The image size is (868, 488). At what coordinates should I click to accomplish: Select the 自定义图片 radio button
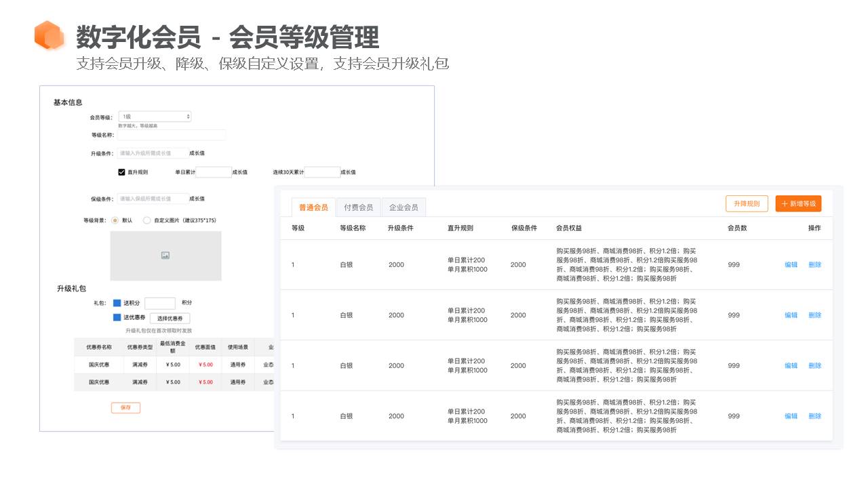(146, 220)
